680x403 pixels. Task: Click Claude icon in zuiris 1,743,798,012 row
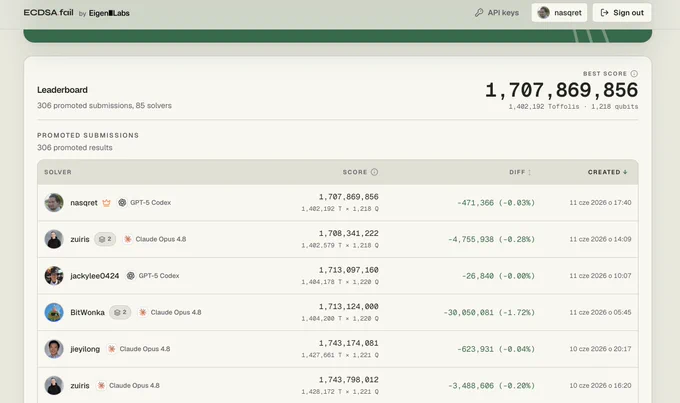click(101, 385)
